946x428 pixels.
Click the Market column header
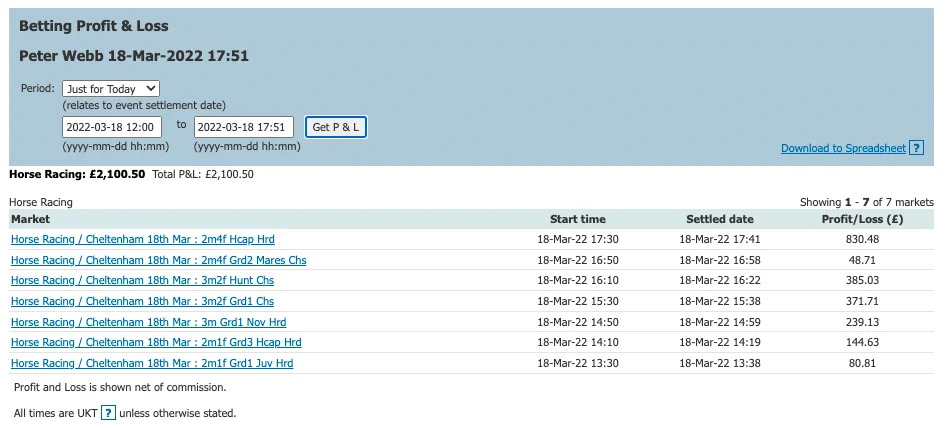31,219
